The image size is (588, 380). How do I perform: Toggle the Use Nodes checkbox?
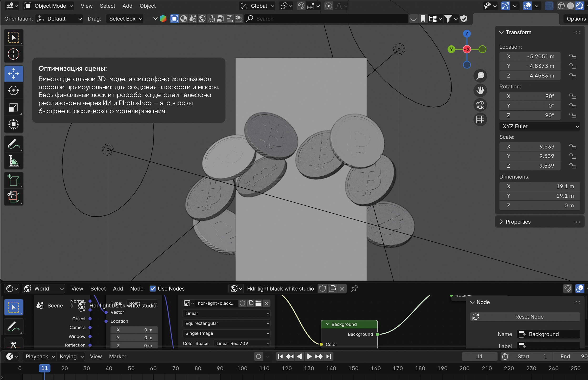pyautogui.click(x=153, y=288)
